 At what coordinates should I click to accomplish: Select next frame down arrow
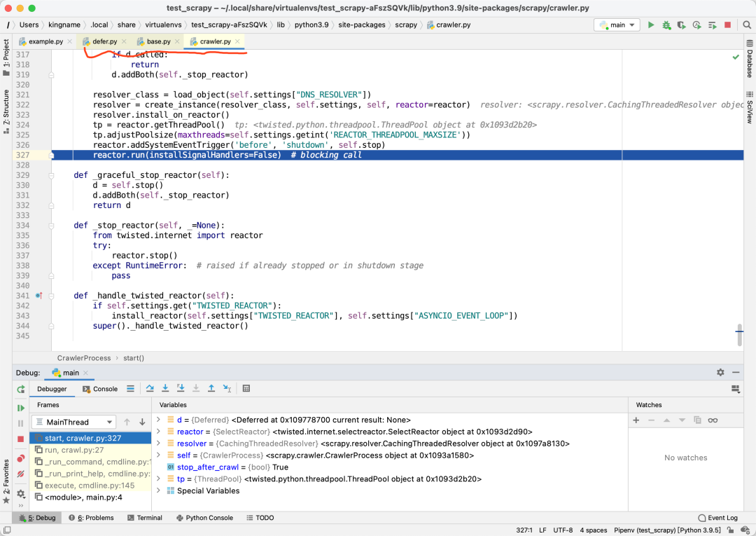point(142,422)
